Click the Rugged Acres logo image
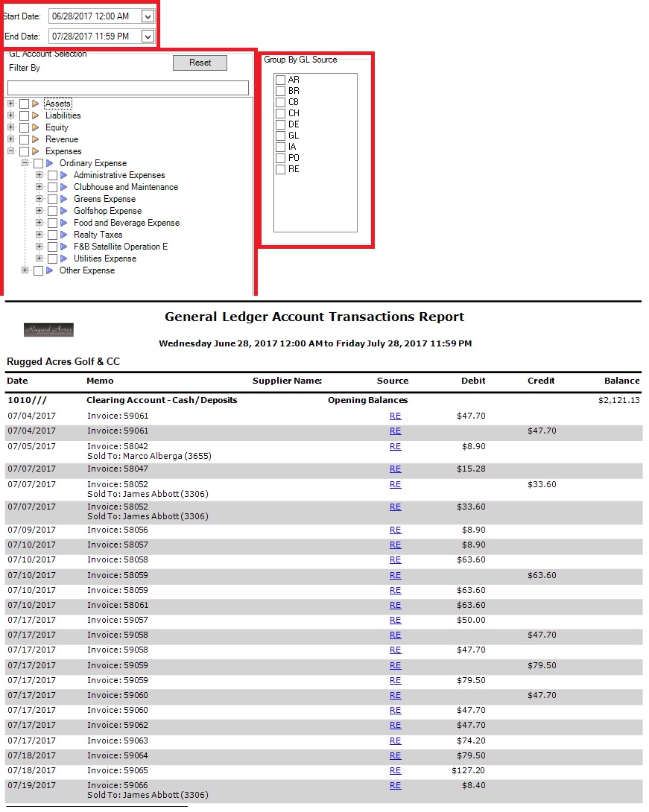649x812 pixels. (49, 330)
